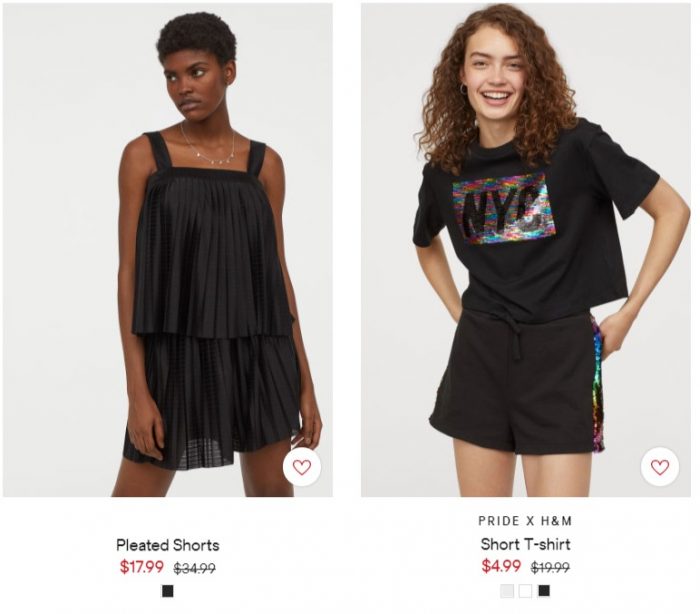Viewport: 700px width, 614px height.
Task: Click the NYC sequin graphic on the T-shirt
Action: coord(504,208)
